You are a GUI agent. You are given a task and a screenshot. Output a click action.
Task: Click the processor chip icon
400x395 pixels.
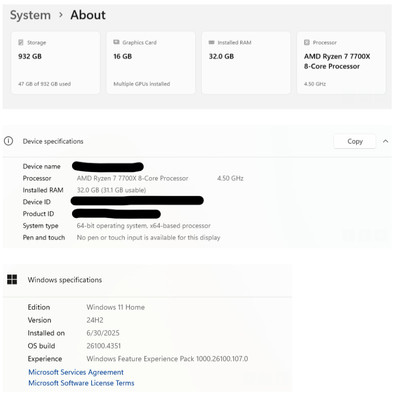pos(307,42)
